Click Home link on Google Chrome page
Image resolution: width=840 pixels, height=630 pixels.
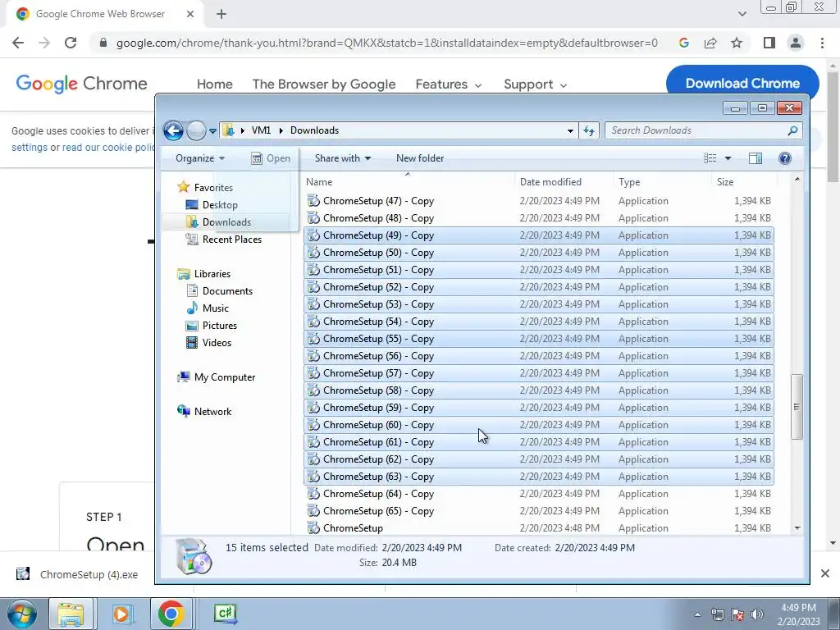(214, 84)
